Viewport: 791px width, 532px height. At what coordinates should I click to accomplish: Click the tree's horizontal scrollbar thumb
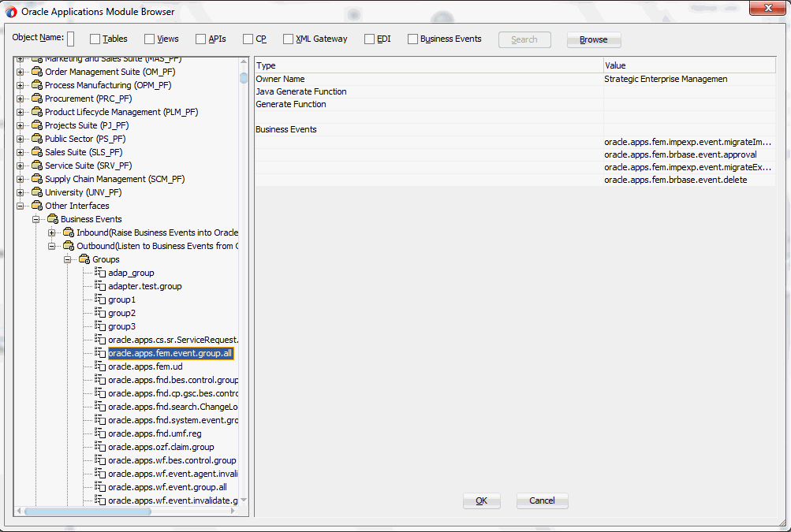pos(88,512)
